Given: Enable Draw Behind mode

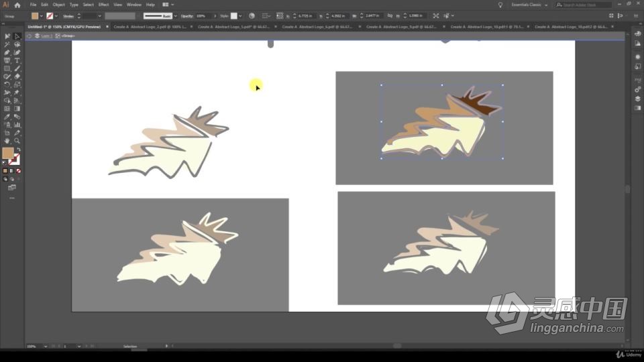Looking at the screenshot, I should pyautogui.click(x=11, y=179).
